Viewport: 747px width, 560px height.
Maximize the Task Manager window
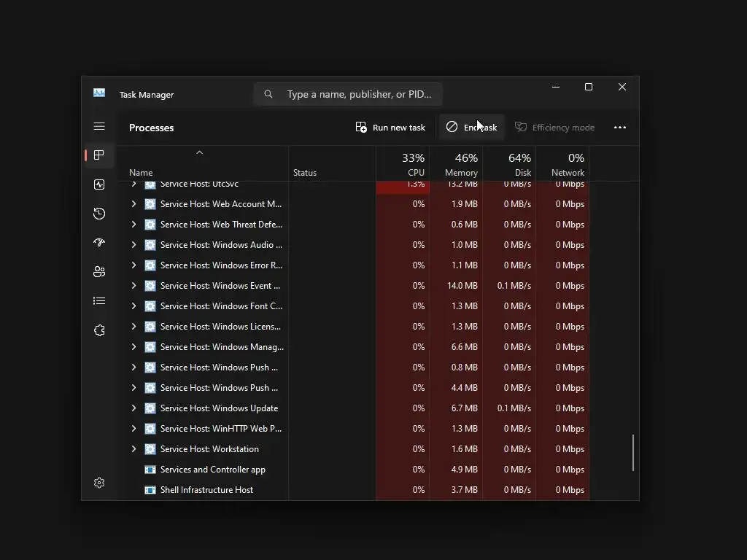589,87
